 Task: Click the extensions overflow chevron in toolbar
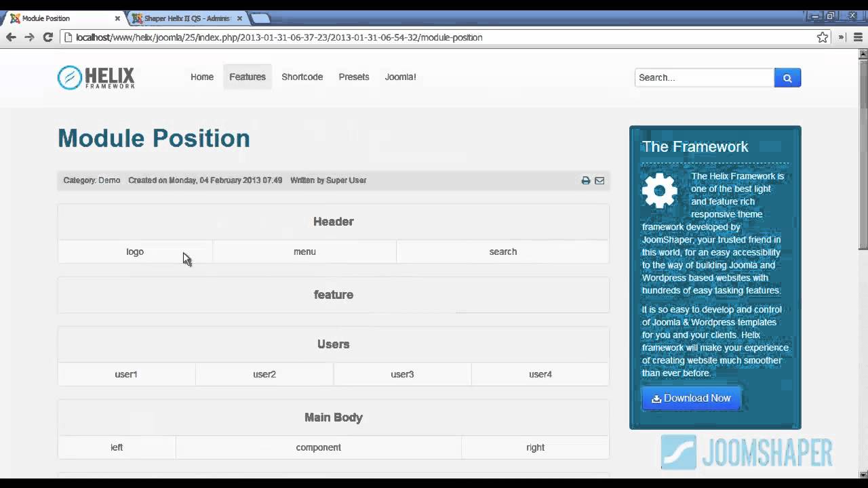(x=841, y=37)
